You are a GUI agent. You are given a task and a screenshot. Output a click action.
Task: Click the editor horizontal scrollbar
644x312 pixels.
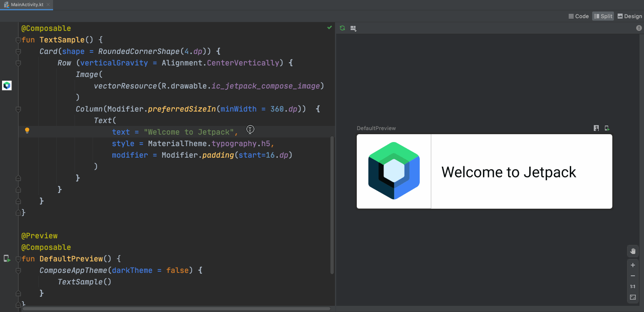[x=177, y=308]
